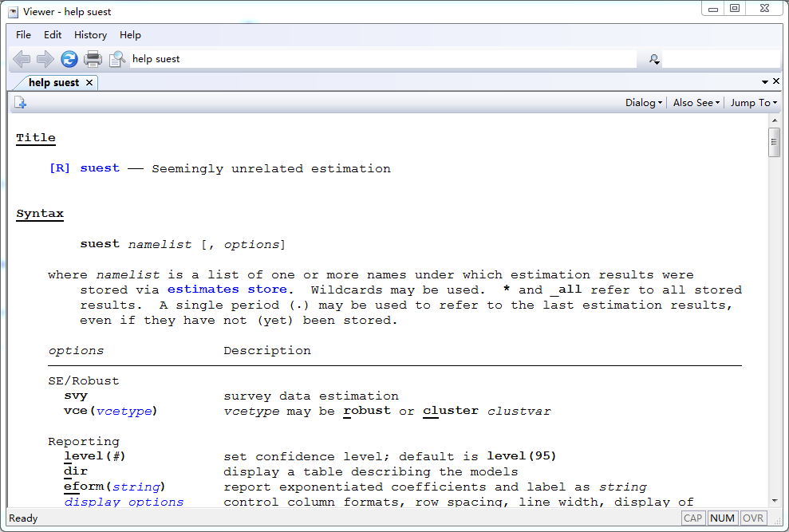Image resolution: width=789 pixels, height=532 pixels.
Task: Open the [R] manual link
Action: [x=59, y=168]
